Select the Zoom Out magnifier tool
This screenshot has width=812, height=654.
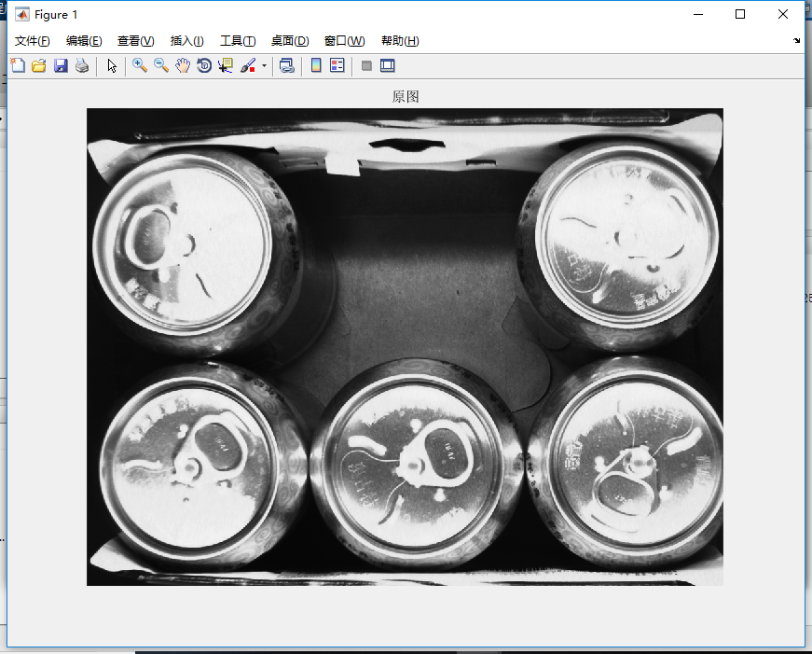[161, 65]
